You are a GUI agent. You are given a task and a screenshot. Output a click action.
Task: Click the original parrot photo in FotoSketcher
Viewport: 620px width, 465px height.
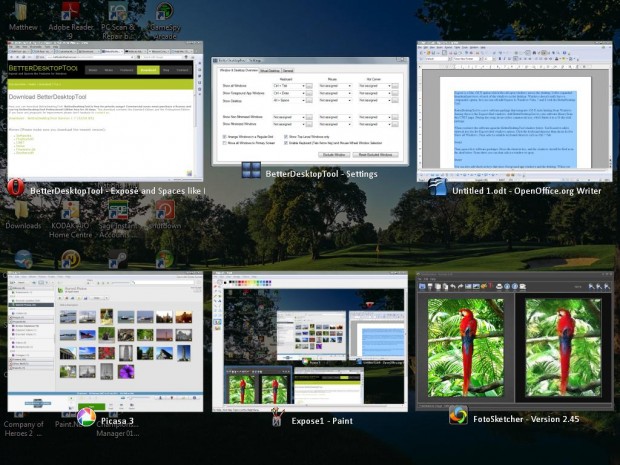point(465,348)
